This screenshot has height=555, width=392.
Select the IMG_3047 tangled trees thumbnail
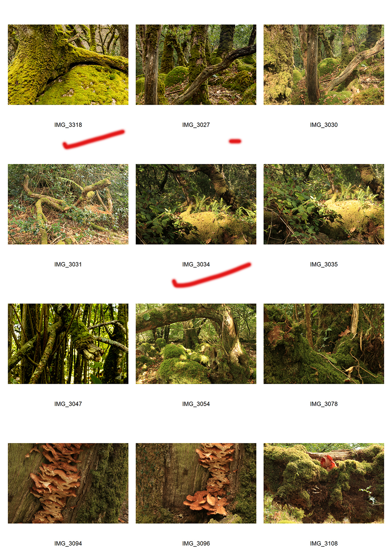(68, 344)
